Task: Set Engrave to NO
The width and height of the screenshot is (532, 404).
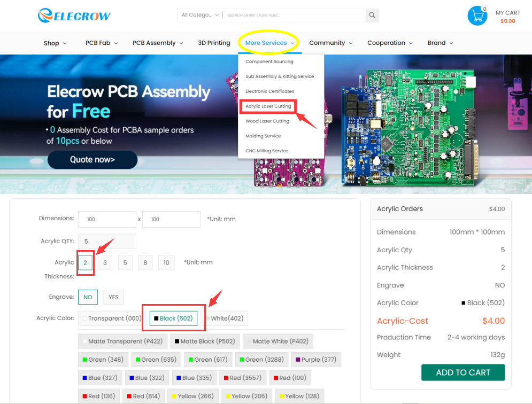Action: coord(88,297)
